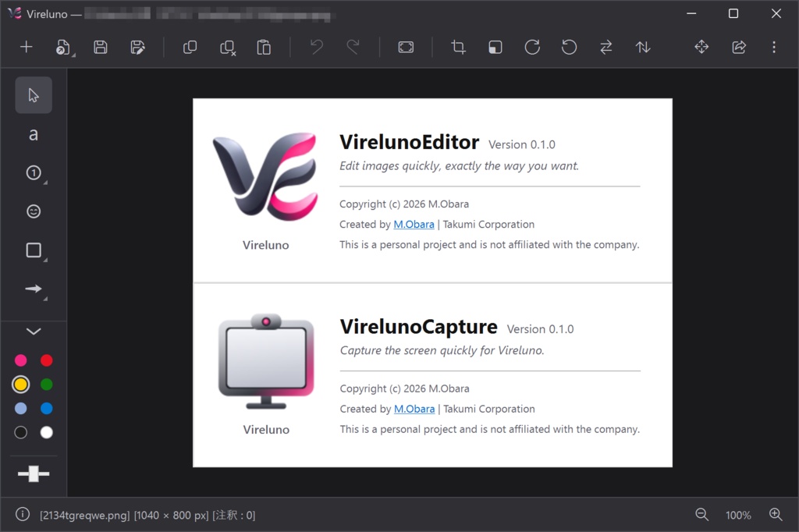The height and width of the screenshot is (532, 799).
Task: Paste from the clipboard icon
Action: (x=264, y=48)
